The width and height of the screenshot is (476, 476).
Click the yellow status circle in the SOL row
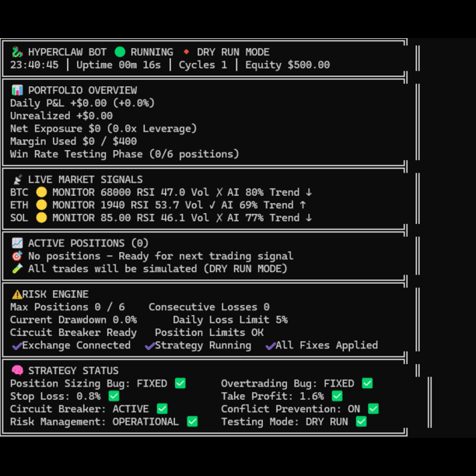click(x=41, y=218)
